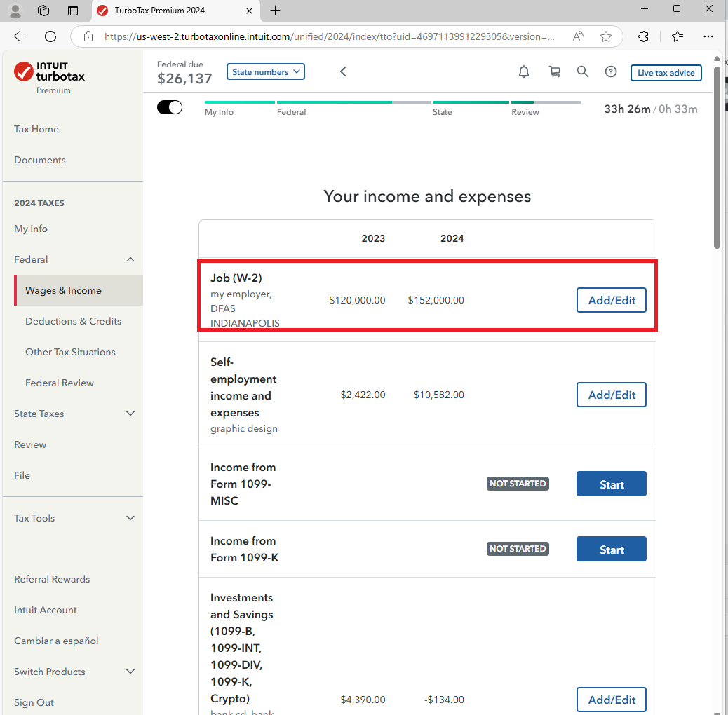Click the 2023 W-2 amount $120,000.00
Screen dimensions: 728x715
click(357, 300)
